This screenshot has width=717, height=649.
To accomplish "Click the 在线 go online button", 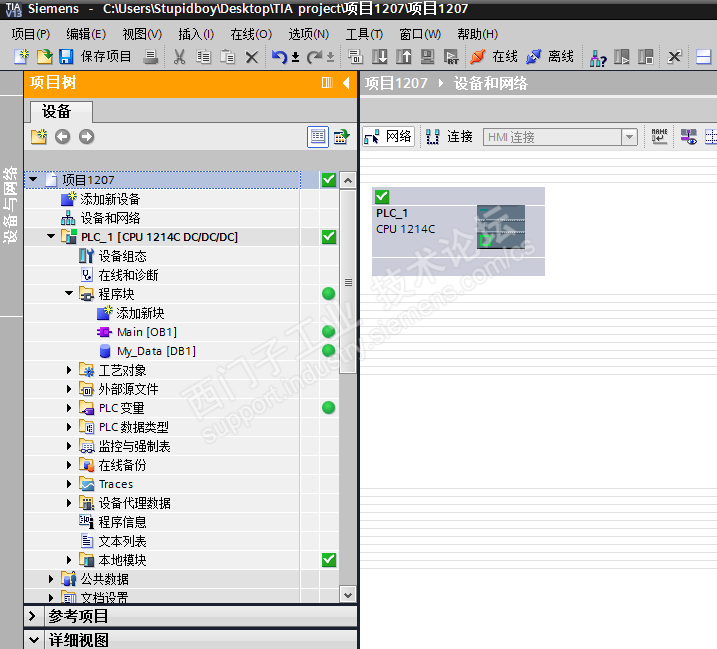I will click(x=494, y=57).
